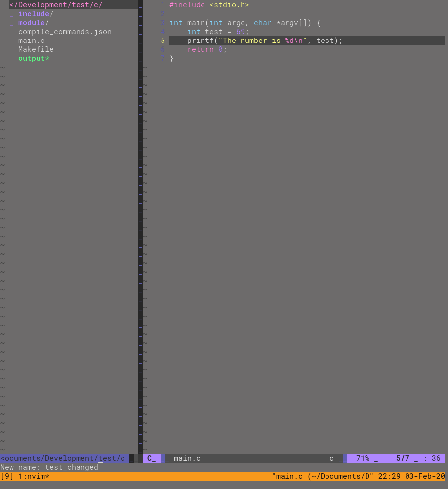Click the tmux clock showing 22:29
448x489 pixels.
pyautogui.click(x=389, y=476)
